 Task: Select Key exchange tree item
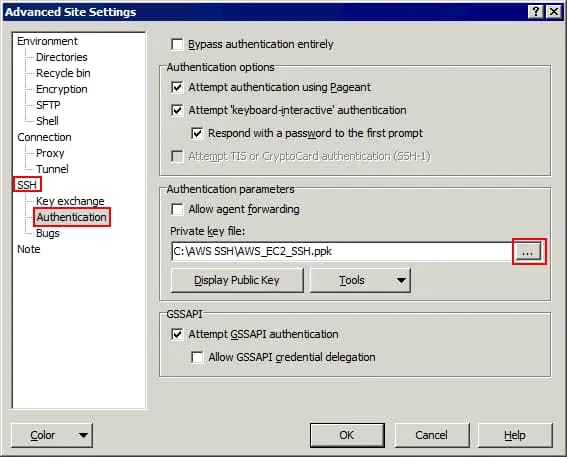[70, 201]
